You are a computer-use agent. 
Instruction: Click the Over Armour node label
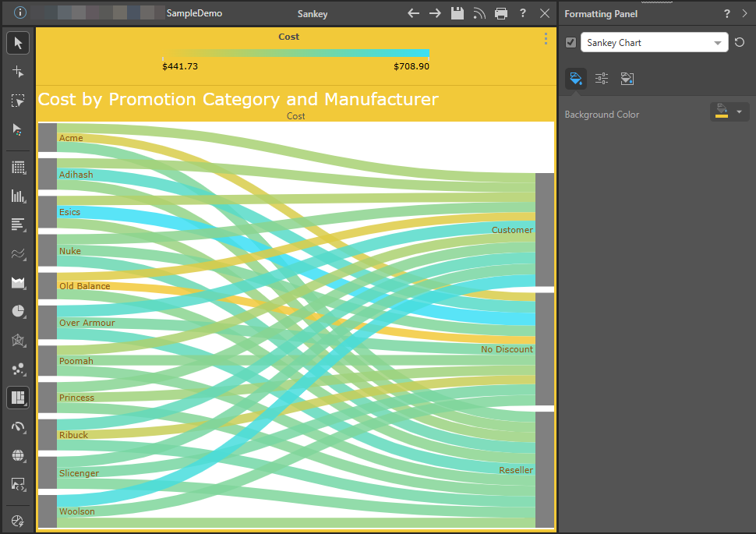(x=87, y=323)
